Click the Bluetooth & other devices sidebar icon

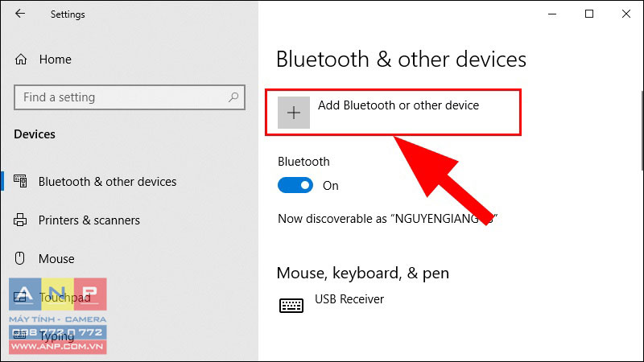(x=20, y=181)
